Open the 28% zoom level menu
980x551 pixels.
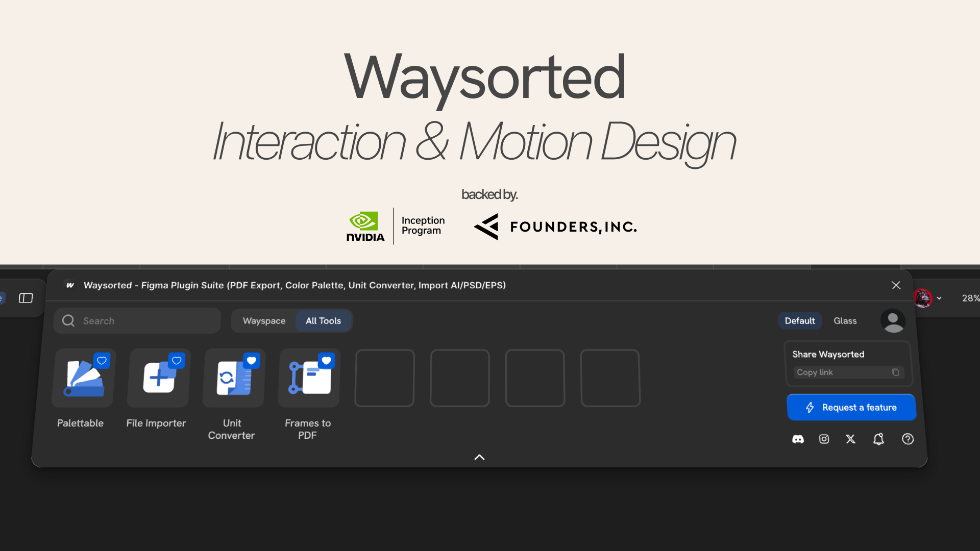coord(970,298)
